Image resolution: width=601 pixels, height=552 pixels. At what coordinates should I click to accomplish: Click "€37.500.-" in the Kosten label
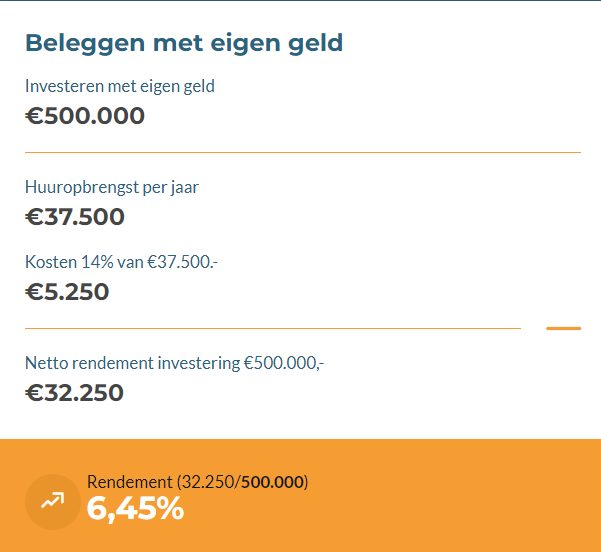pos(182,262)
